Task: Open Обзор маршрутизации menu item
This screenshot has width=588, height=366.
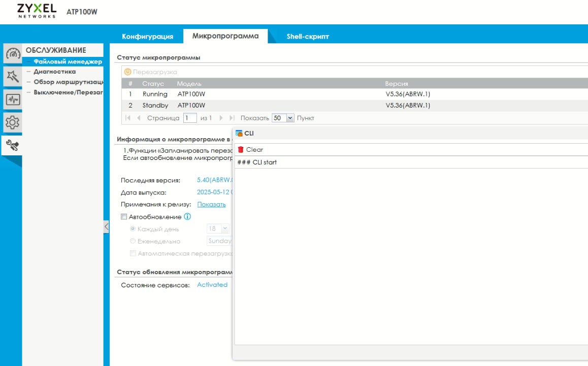Action: (68, 82)
